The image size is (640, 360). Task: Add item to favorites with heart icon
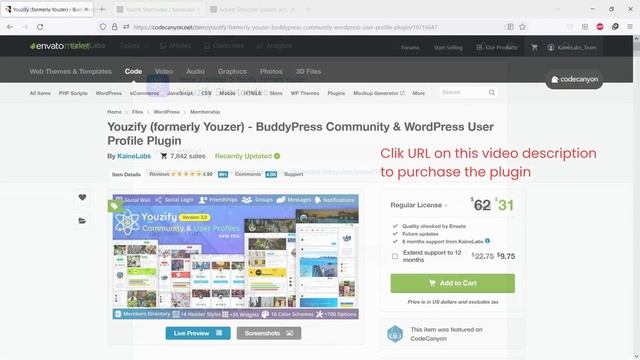(x=82, y=197)
